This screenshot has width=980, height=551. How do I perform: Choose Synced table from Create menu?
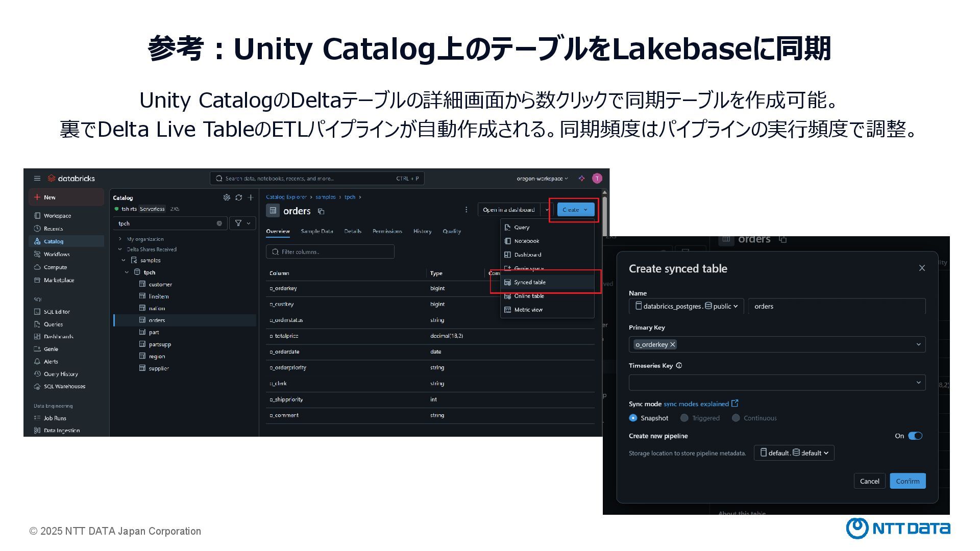pos(547,282)
